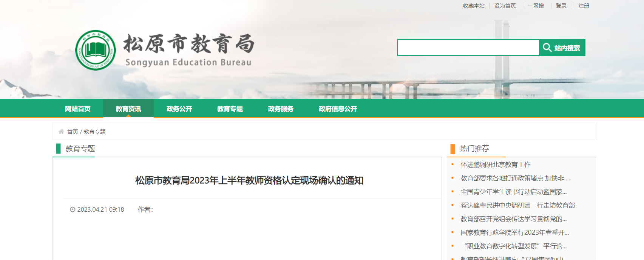Image resolution: width=644 pixels, height=260 pixels.
Task: Click the 2023.04.21 09:18 timestamp
Action: (100, 209)
